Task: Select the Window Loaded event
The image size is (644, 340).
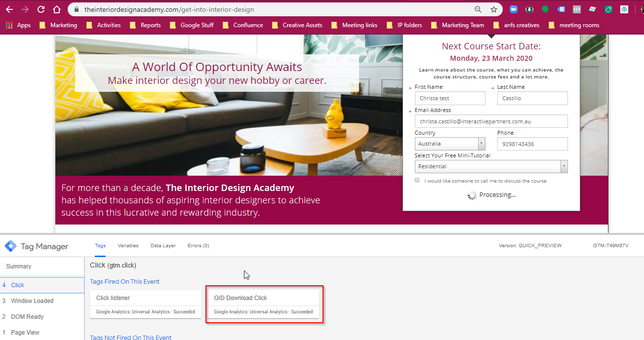Action: click(x=32, y=301)
